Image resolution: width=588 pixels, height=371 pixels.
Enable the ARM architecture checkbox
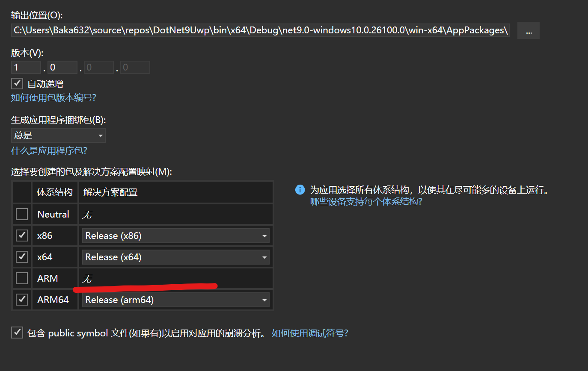pyautogui.click(x=22, y=278)
